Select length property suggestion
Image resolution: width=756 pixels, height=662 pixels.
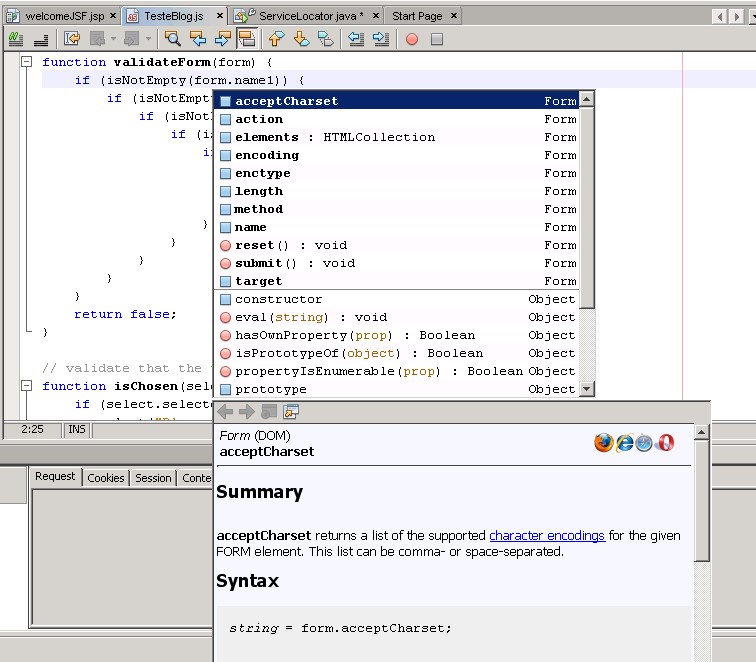pyautogui.click(x=397, y=191)
